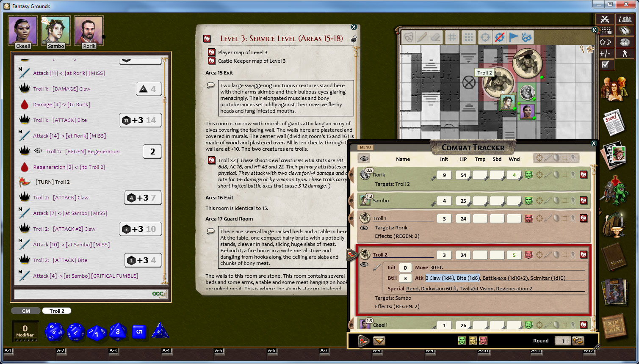Click the Combat Tracker crossed-swords sidebar icon

pyautogui.click(x=605, y=19)
